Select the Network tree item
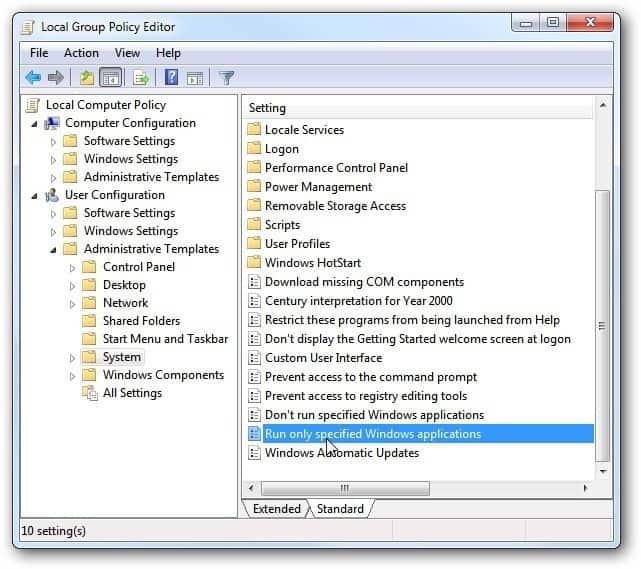This screenshot has width=641, height=569. [x=125, y=303]
